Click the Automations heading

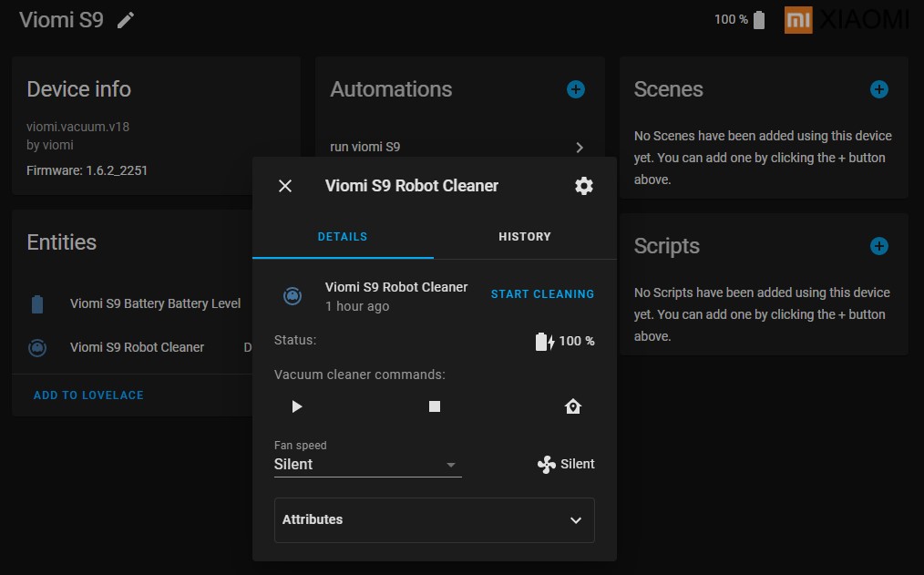point(391,89)
